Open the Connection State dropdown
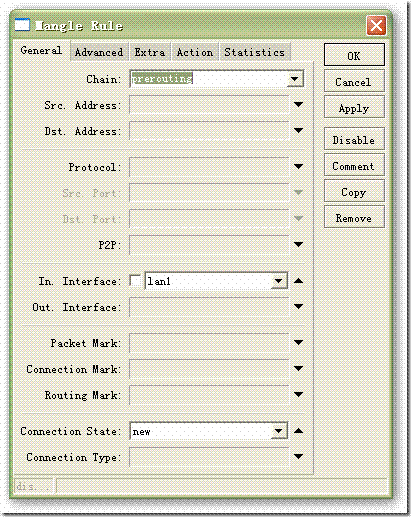Screen dimensions: 411x517 point(279,431)
